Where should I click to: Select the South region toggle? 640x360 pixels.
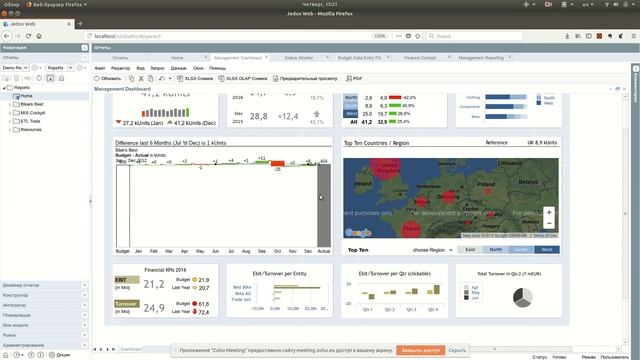point(521,249)
